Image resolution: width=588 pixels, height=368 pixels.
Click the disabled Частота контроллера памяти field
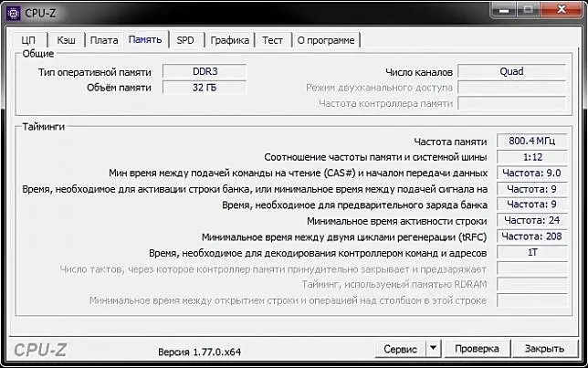pos(511,103)
